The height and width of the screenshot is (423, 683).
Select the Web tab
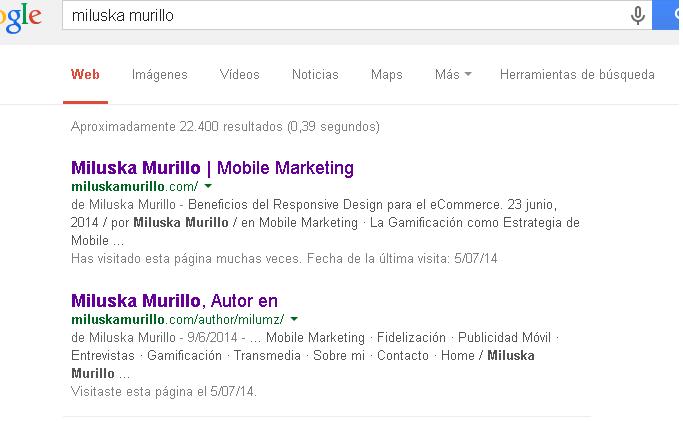tap(85, 74)
